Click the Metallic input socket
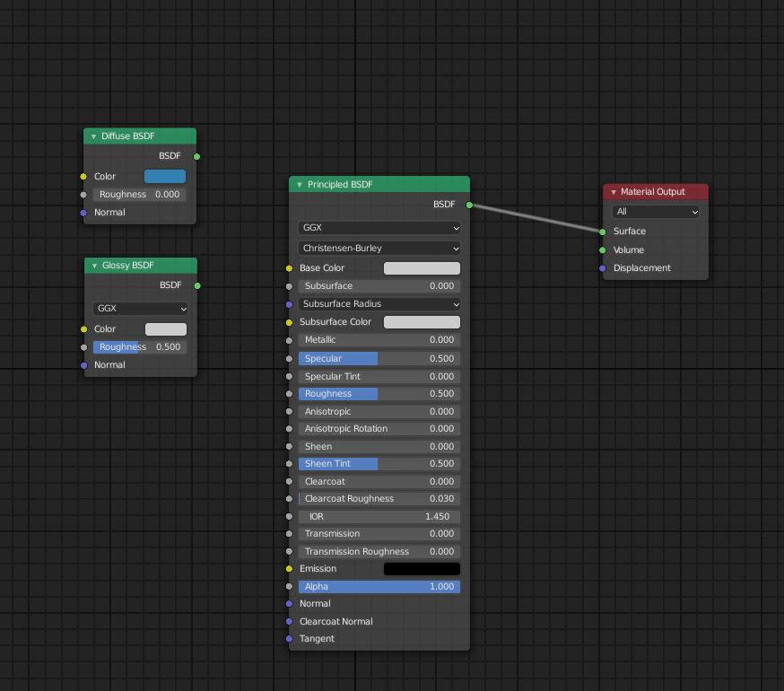Image resolution: width=784 pixels, height=691 pixels. pyautogui.click(x=289, y=340)
